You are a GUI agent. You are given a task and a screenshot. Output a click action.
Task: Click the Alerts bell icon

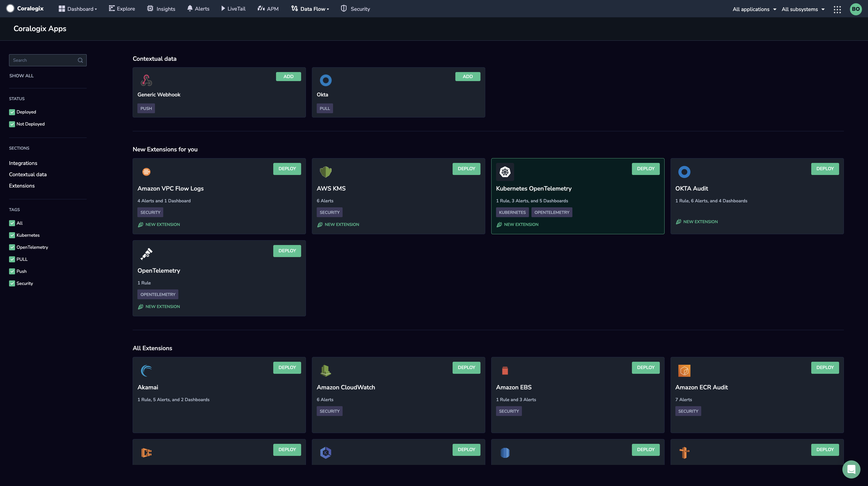pos(190,9)
